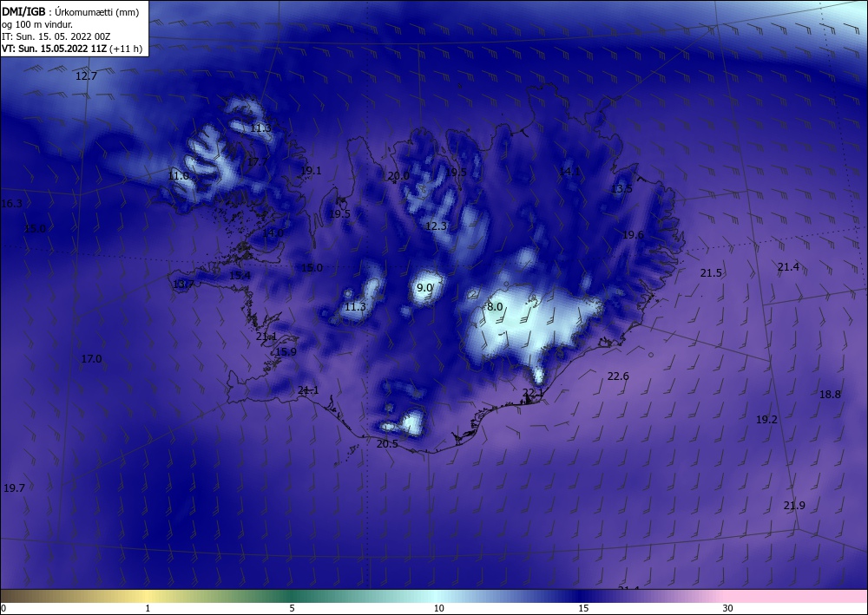Click the map value "15.9"
868x615 pixels.
coord(286,352)
